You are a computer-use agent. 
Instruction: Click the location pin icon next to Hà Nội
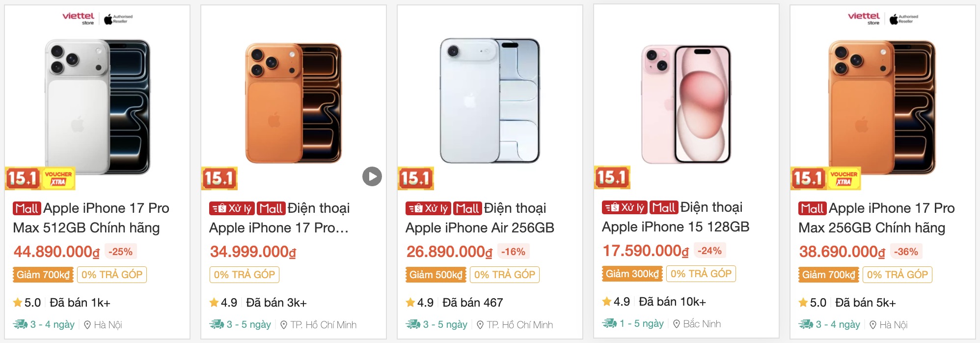88,325
